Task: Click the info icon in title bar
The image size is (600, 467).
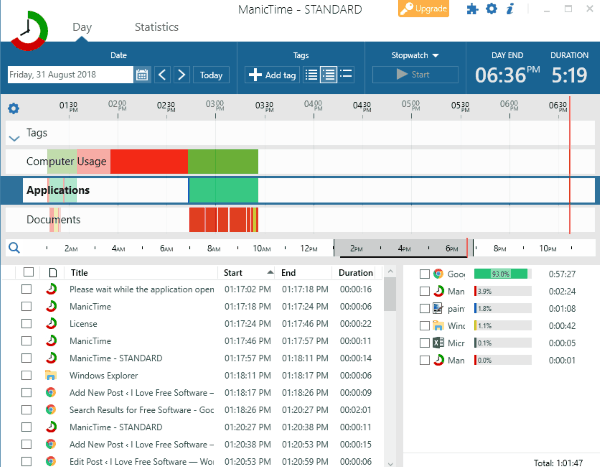Action: click(509, 9)
